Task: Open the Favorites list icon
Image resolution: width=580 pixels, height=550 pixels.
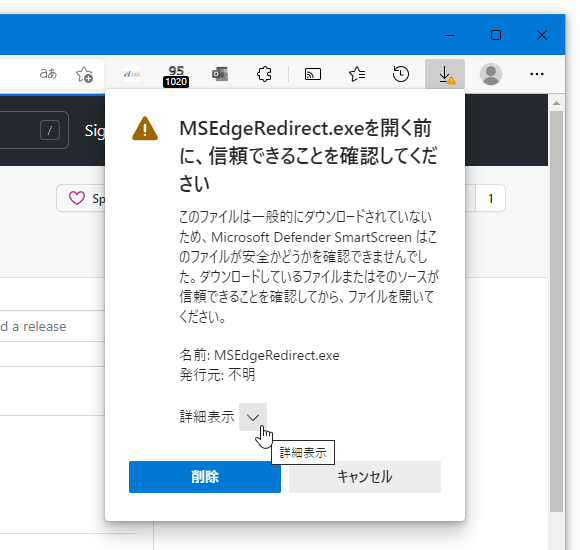Action: coord(357,74)
